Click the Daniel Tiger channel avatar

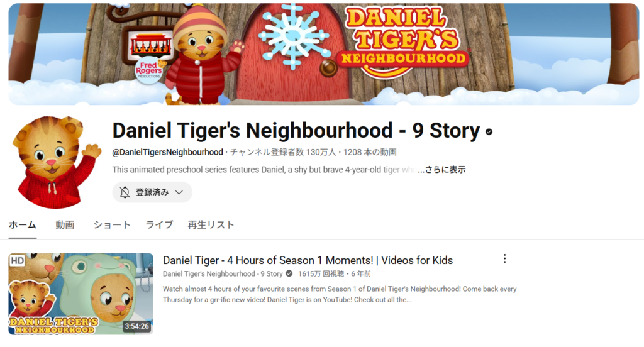pos(55,162)
